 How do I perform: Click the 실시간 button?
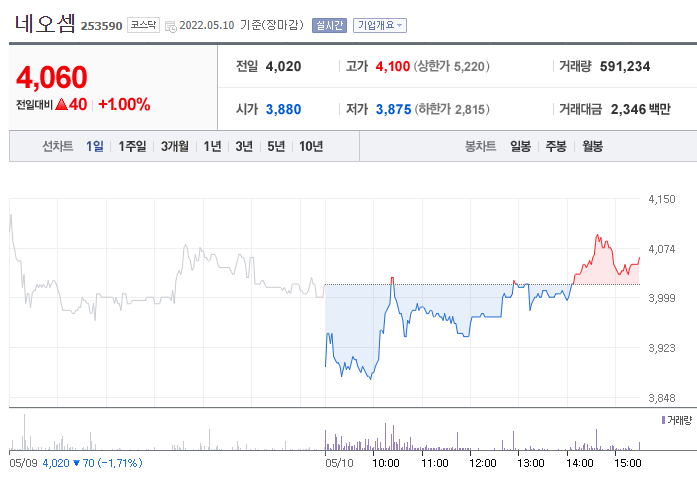pos(329,25)
